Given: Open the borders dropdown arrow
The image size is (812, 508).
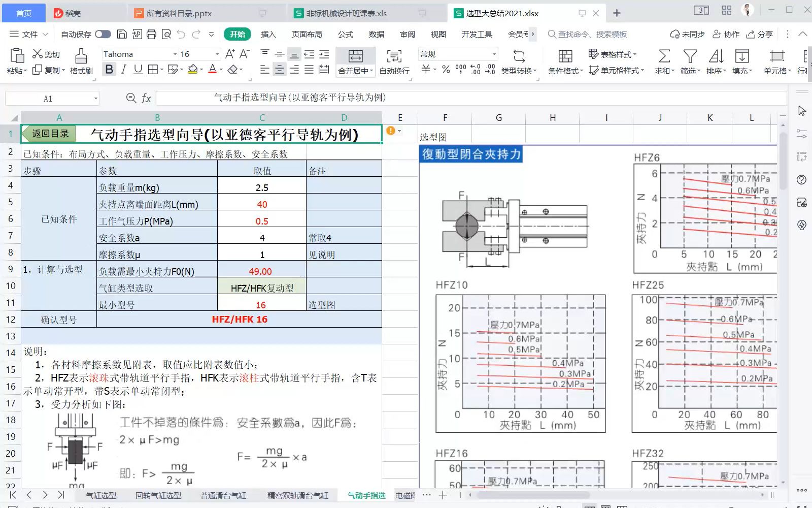Looking at the screenshot, I should tap(161, 70).
